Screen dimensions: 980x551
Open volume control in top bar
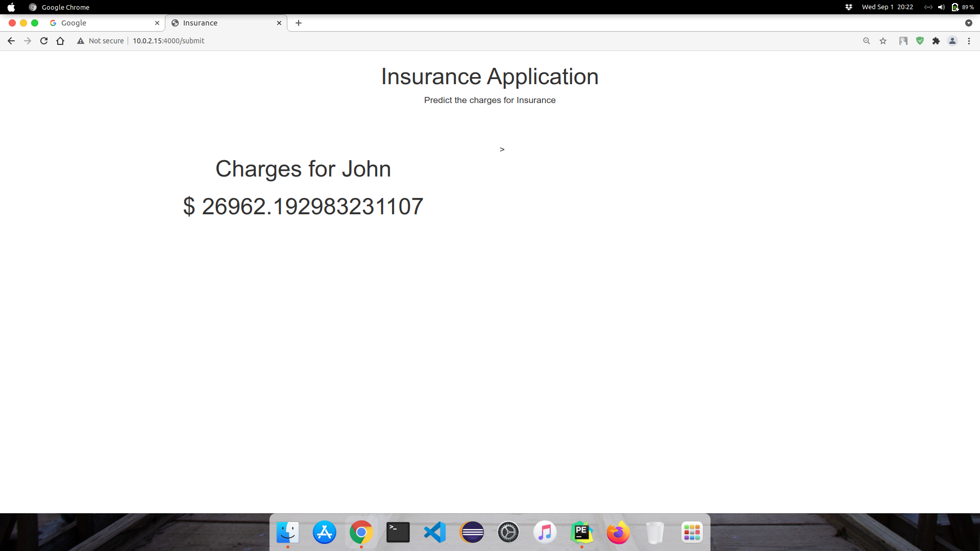tap(941, 7)
